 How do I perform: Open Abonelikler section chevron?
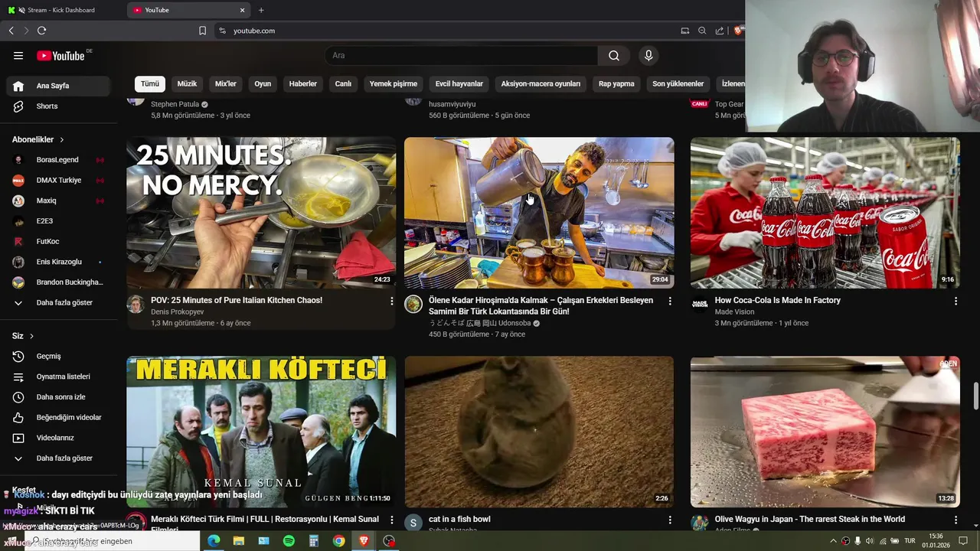62,140
